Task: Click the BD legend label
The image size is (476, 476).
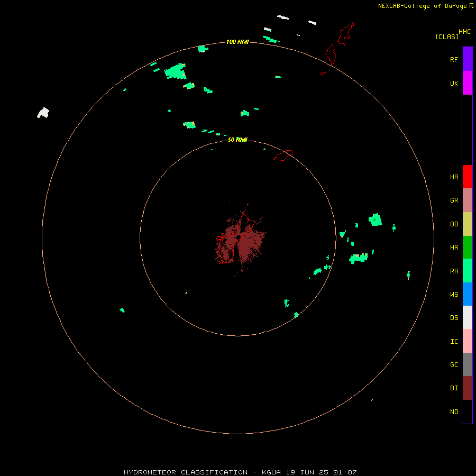Action: [454, 224]
